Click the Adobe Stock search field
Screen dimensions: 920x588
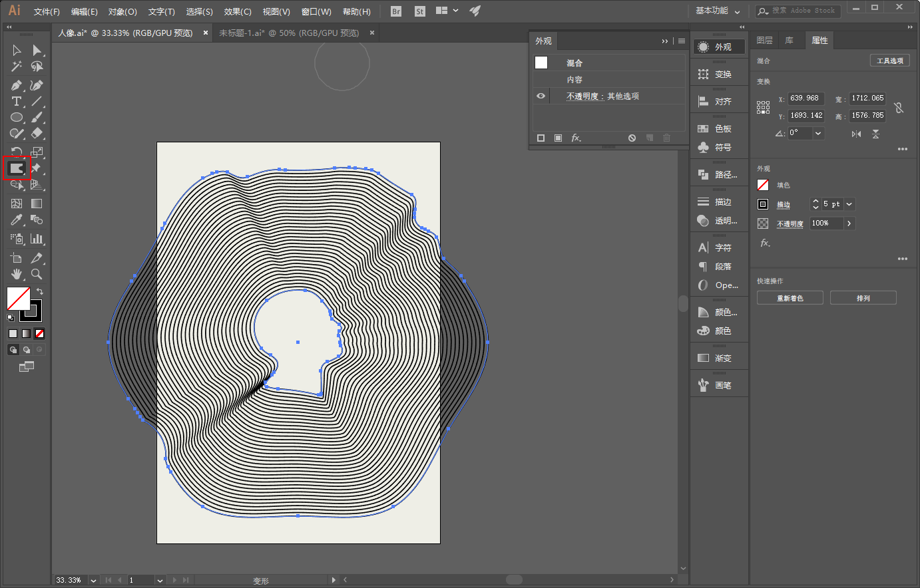[798, 11]
